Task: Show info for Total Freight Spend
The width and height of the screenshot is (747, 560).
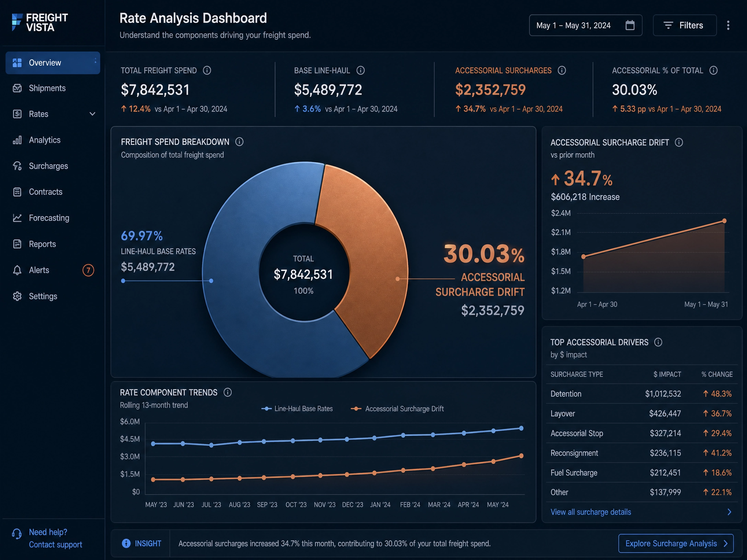Action: point(207,71)
